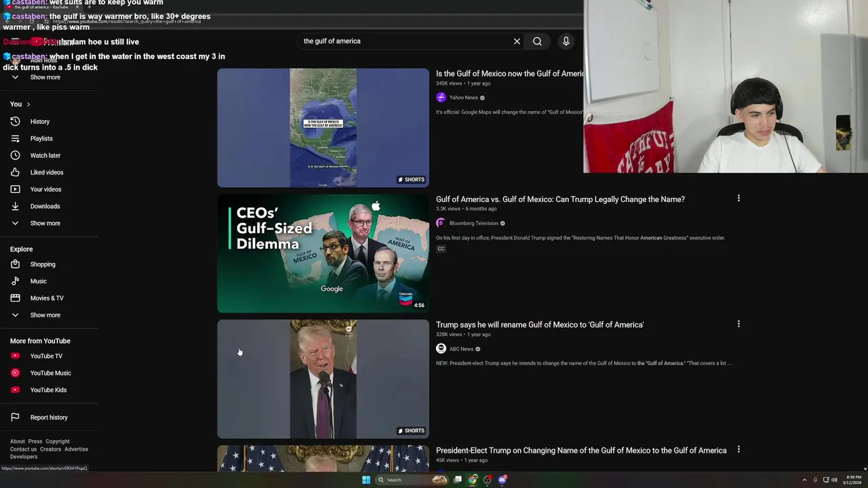Open Liked videos
868x488 pixels.
pos(47,172)
